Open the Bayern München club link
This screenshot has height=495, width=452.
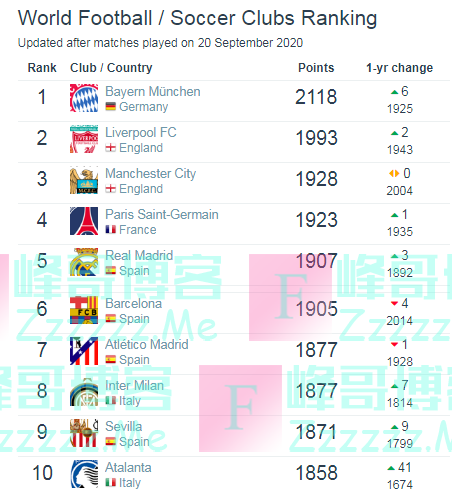coord(153,91)
